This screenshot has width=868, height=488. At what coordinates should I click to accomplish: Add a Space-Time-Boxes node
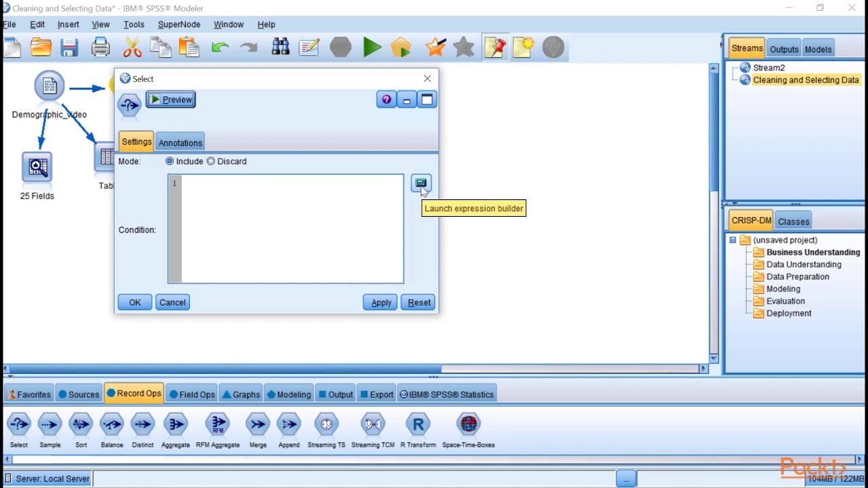click(469, 430)
